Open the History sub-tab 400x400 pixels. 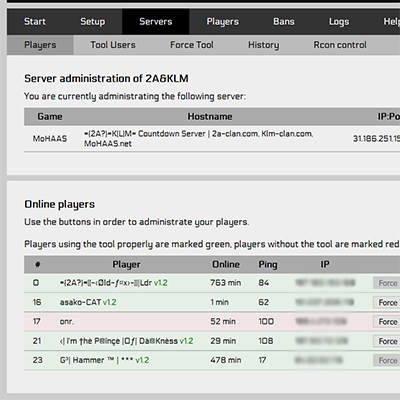263,45
